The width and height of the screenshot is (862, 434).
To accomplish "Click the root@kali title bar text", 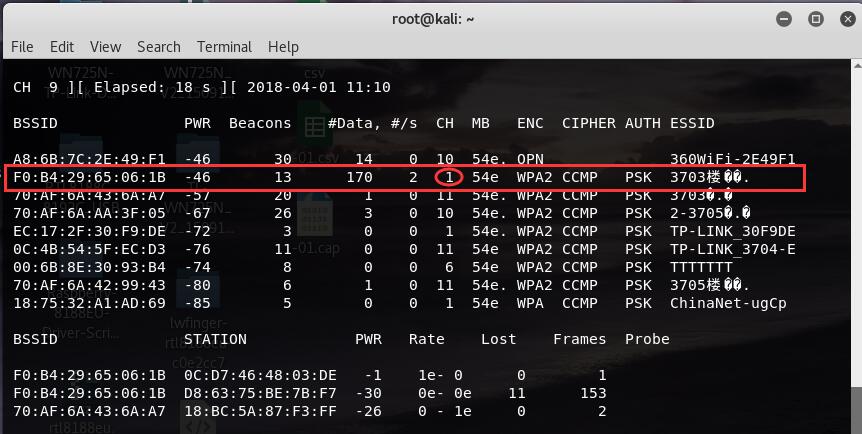I will (x=430, y=17).
